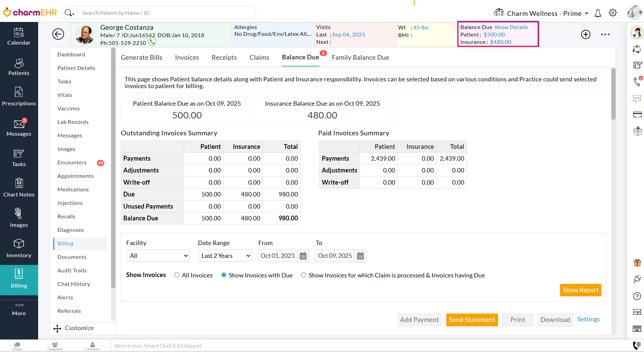Open the Inventory module

[19, 249]
